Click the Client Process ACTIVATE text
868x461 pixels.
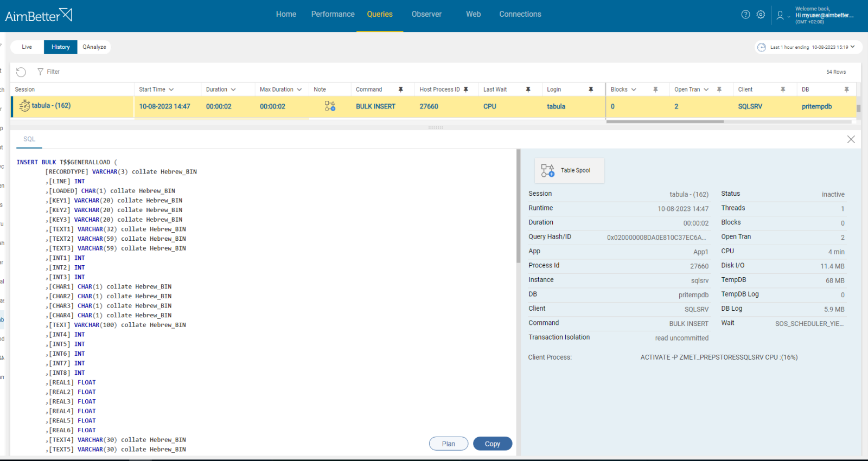(x=719, y=357)
